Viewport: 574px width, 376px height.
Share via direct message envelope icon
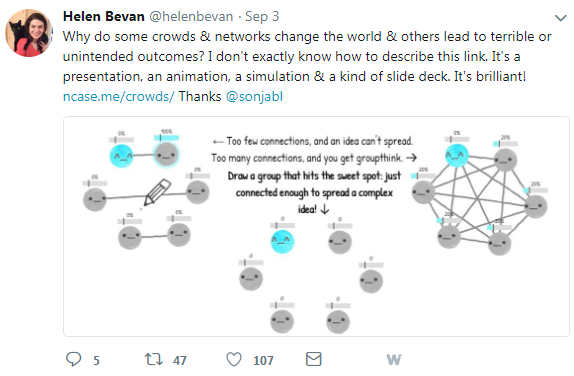click(314, 359)
